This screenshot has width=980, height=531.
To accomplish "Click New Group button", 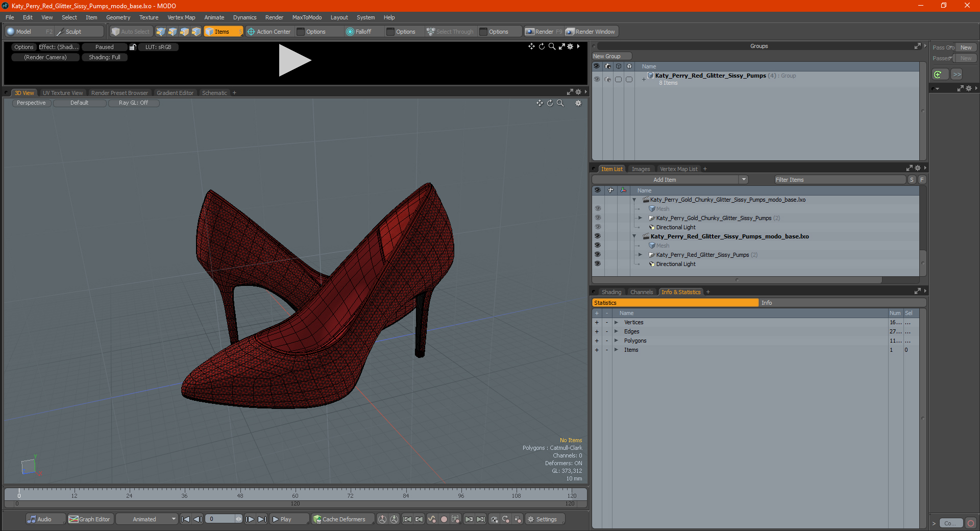I will [611, 56].
